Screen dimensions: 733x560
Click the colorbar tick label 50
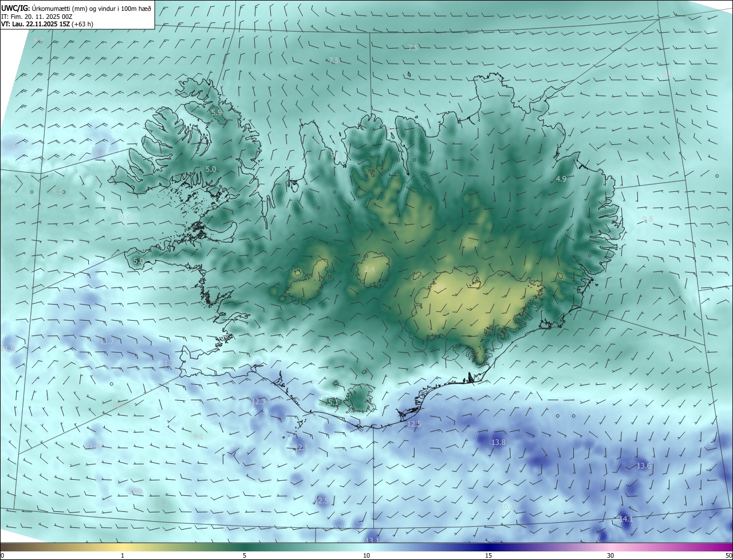point(728,555)
